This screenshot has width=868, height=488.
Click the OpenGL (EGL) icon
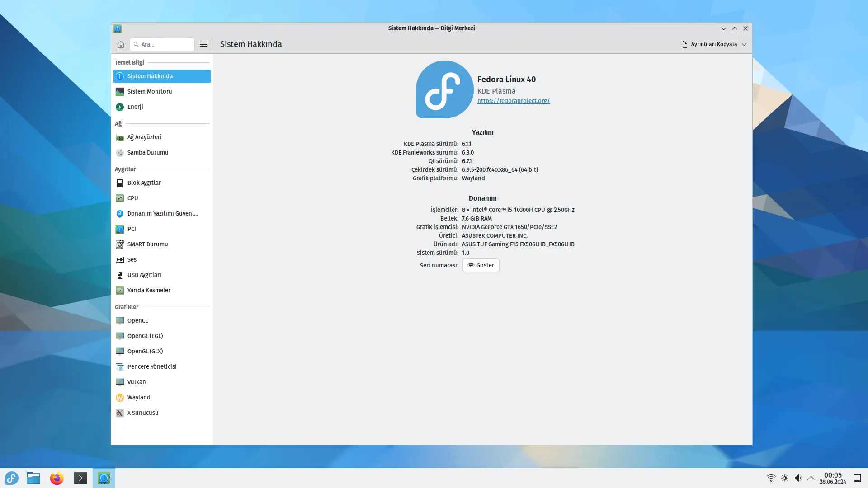click(x=120, y=336)
